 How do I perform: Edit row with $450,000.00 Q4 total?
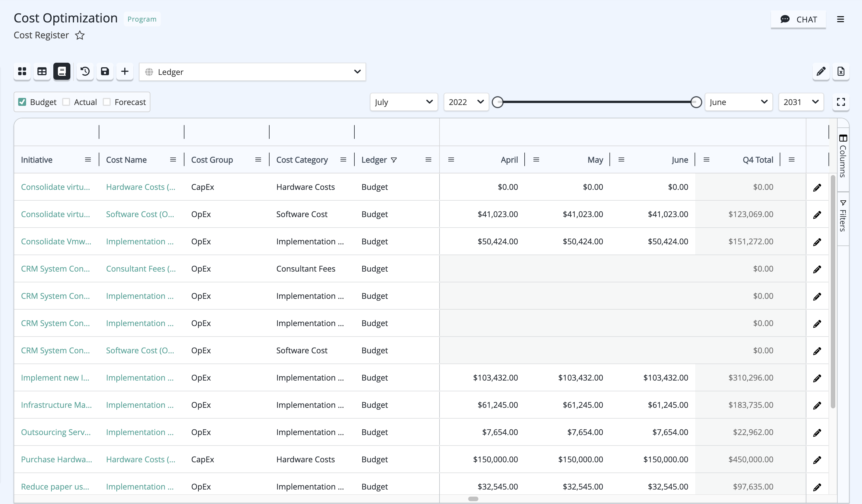pyautogui.click(x=817, y=460)
